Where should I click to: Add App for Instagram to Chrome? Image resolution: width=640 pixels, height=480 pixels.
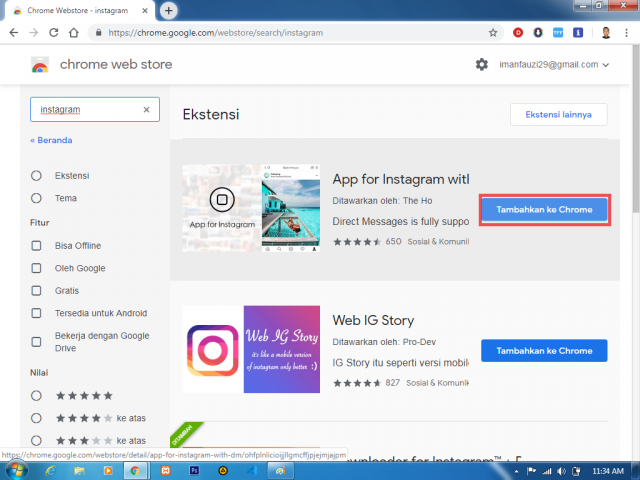(544, 209)
